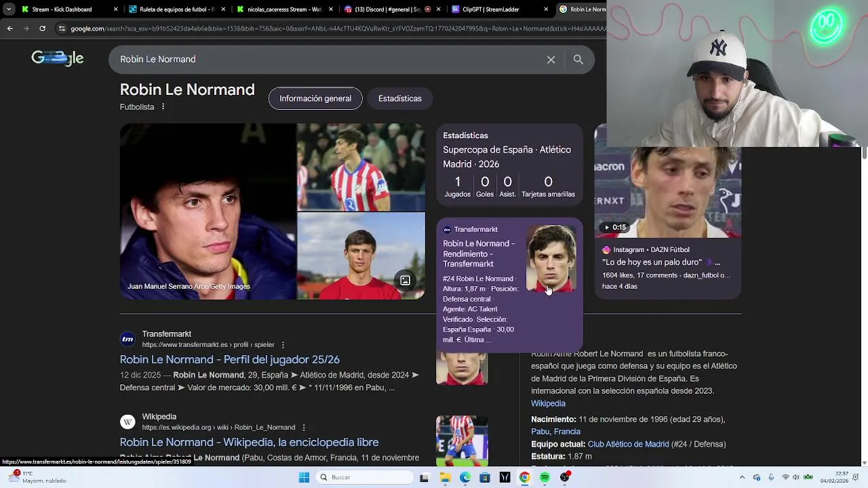This screenshot has height=488, width=868.
Task: Open more options dots next to Futbolista
Action: click(x=163, y=107)
